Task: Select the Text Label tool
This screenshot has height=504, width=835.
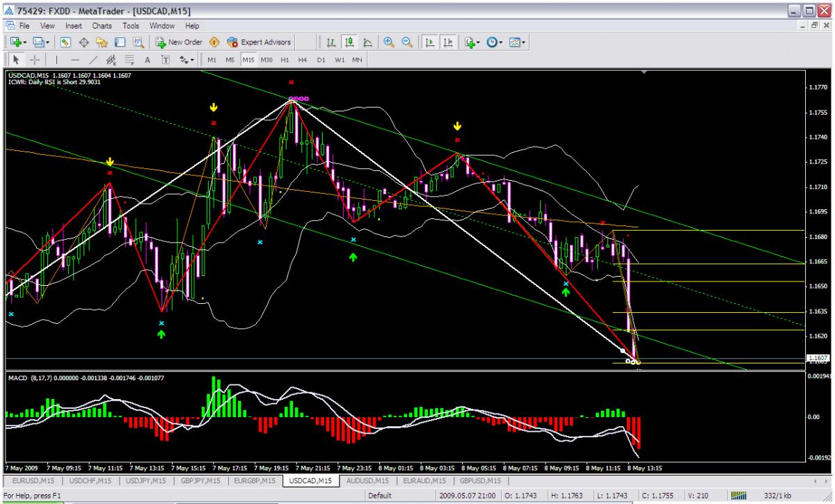Action: 166,60
